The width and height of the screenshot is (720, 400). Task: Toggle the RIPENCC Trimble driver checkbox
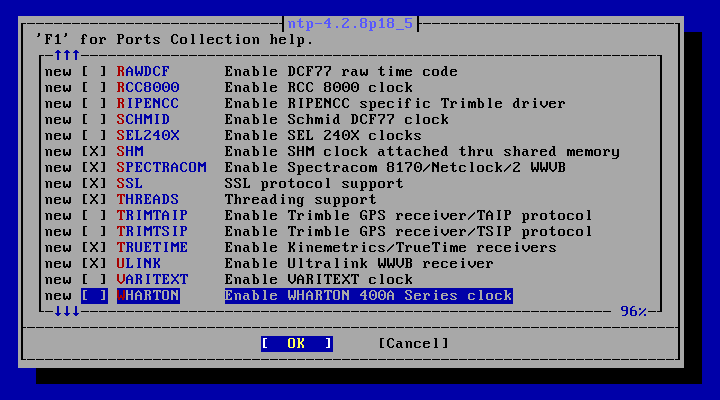[x=94, y=104]
